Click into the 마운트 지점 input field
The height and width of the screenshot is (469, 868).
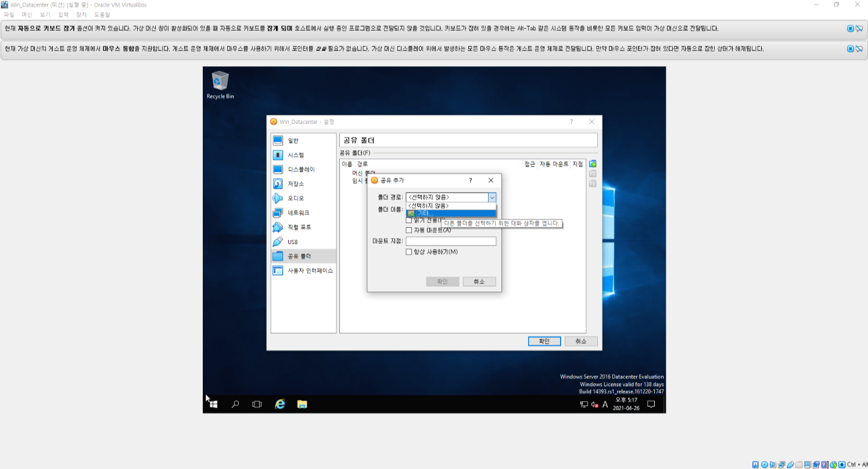451,241
